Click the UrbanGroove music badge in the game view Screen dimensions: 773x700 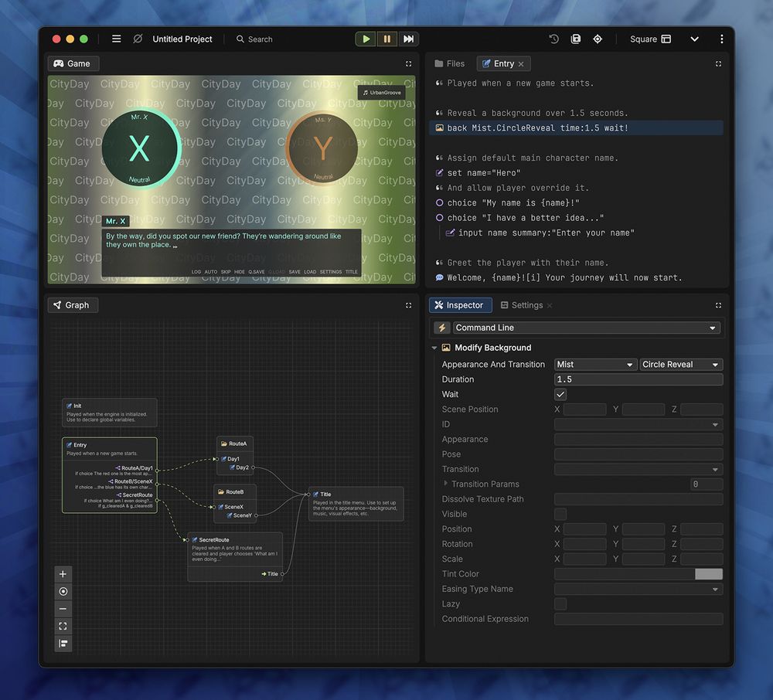[382, 93]
